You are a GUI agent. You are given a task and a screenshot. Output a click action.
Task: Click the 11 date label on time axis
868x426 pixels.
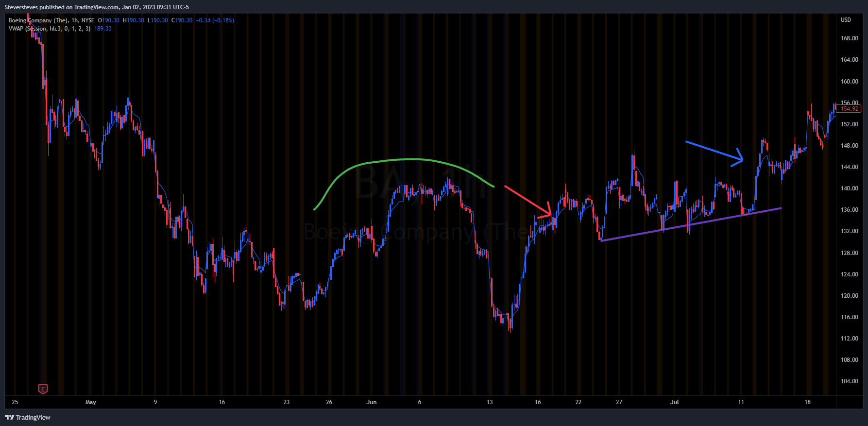(x=741, y=402)
